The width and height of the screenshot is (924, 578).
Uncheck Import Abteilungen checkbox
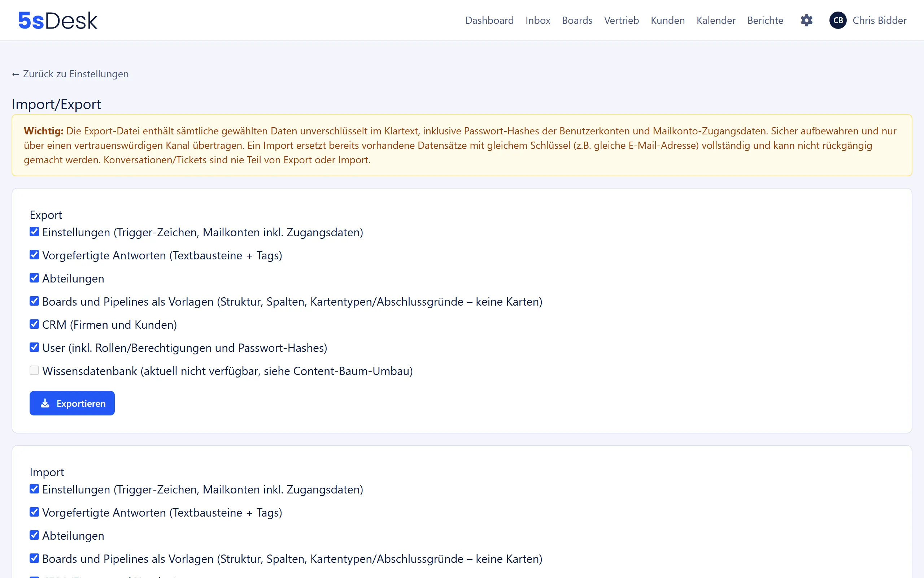point(34,535)
